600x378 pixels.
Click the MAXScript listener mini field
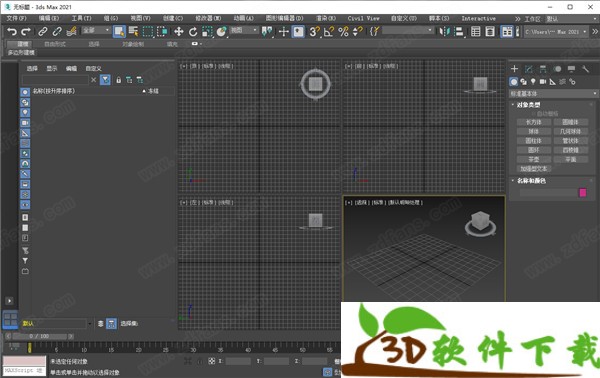[24, 370]
